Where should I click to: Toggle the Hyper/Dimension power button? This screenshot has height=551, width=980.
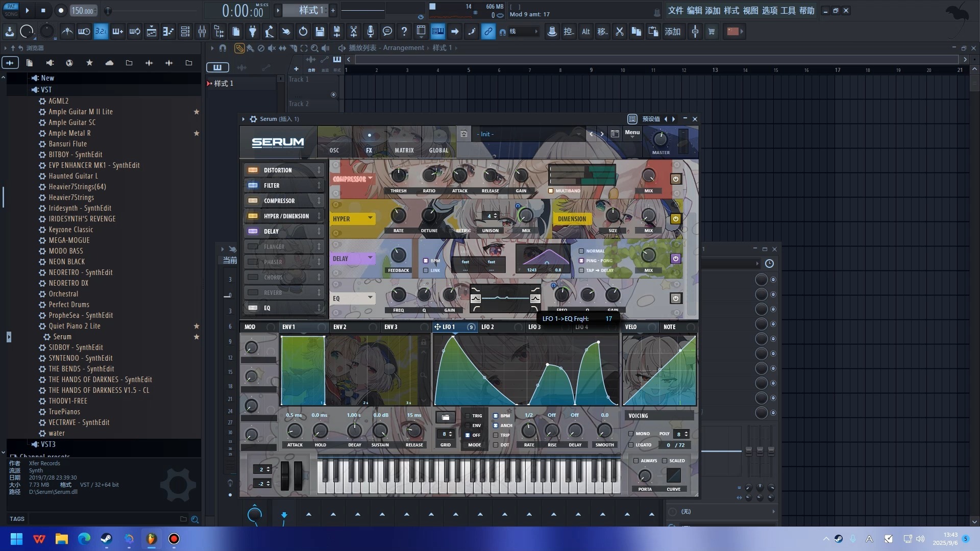675,219
